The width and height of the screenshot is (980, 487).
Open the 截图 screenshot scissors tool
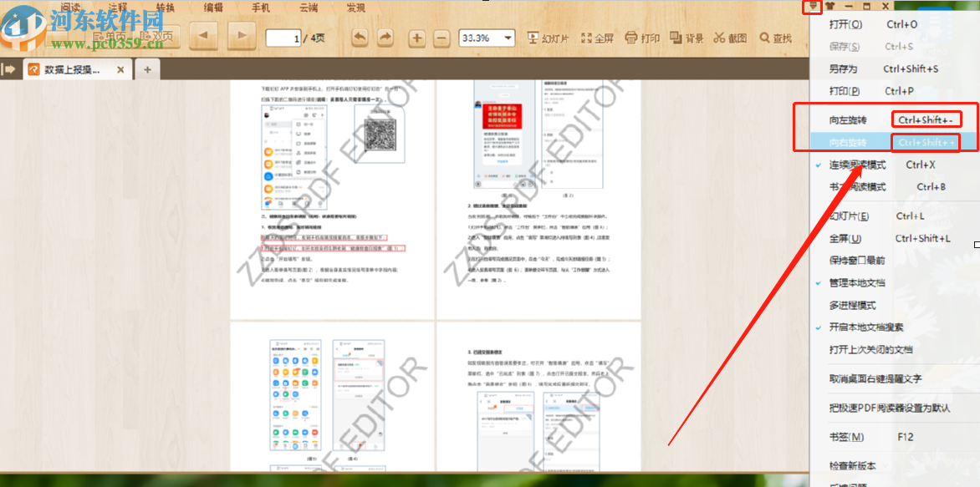730,38
